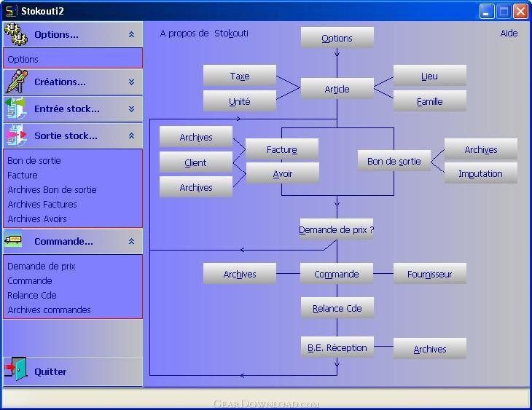
Task: Expand the Entrée stock section chevron
Action: coord(132,109)
